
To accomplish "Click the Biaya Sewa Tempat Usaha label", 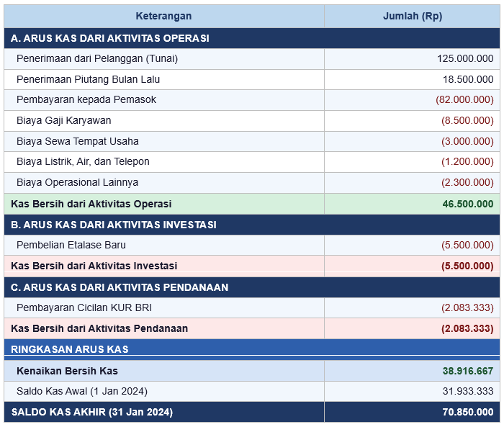I will coord(78,141).
